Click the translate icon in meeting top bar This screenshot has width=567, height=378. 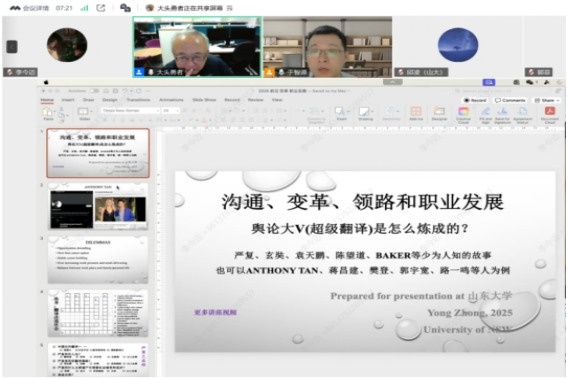[x=125, y=8]
